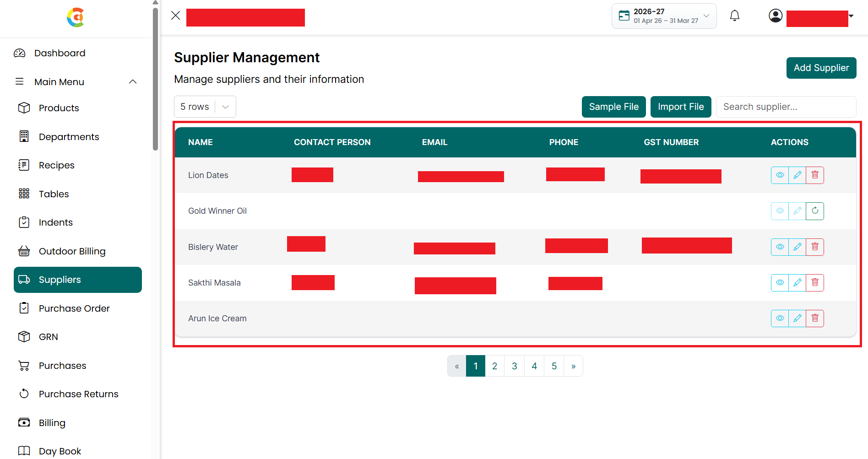
Task: Delete the Lion Dates supplier
Action: coord(815,175)
